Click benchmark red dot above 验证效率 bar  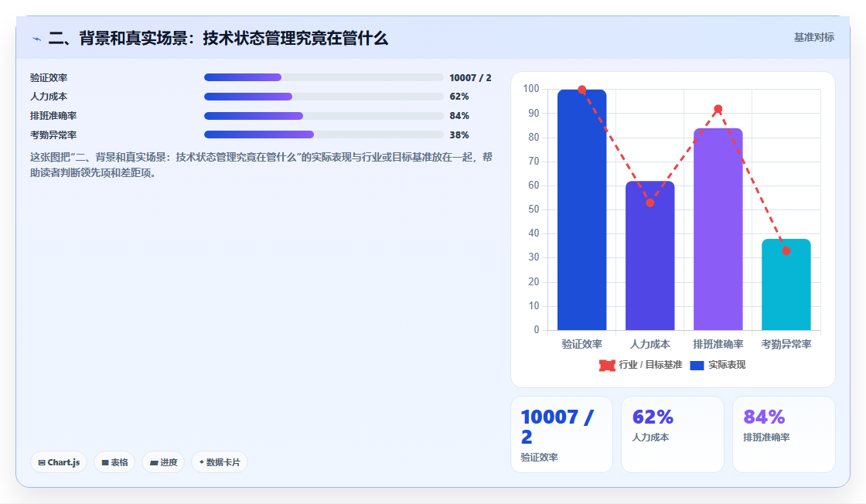point(581,90)
